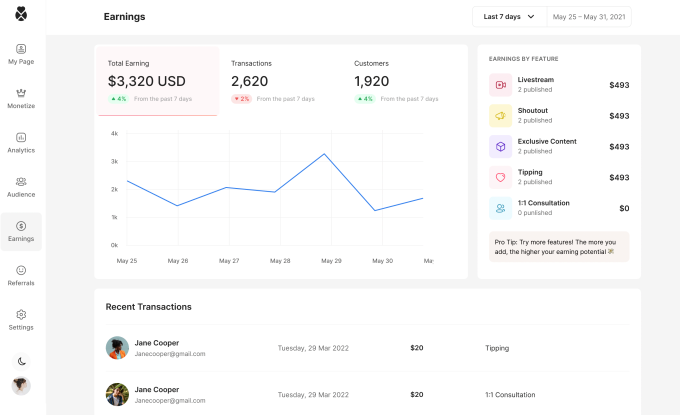Open the Earnings sidebar menu item

[x=22, y=231]
